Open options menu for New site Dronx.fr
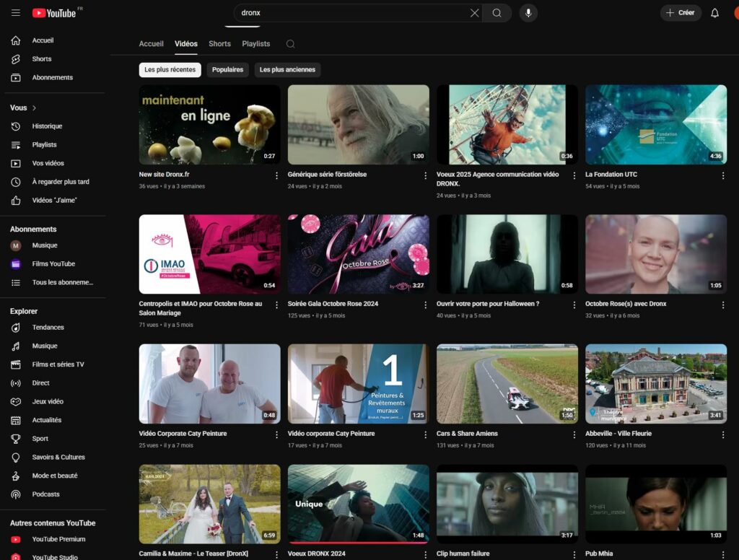 [276, 176]
